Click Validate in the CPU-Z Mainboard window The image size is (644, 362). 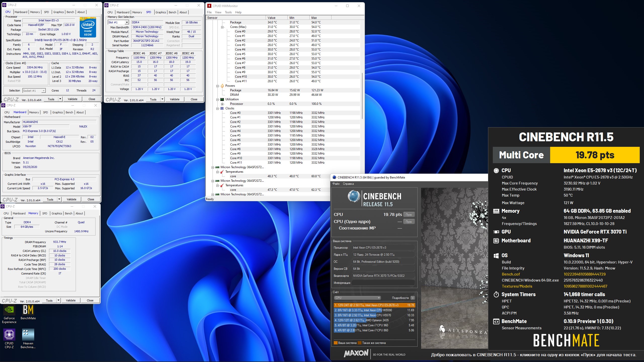tap(71, 199)
